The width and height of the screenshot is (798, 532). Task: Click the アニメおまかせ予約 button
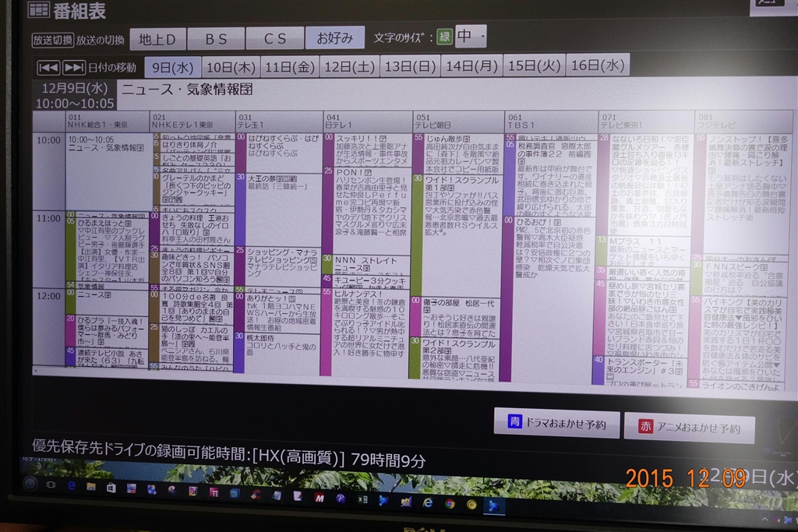(690, 427)
